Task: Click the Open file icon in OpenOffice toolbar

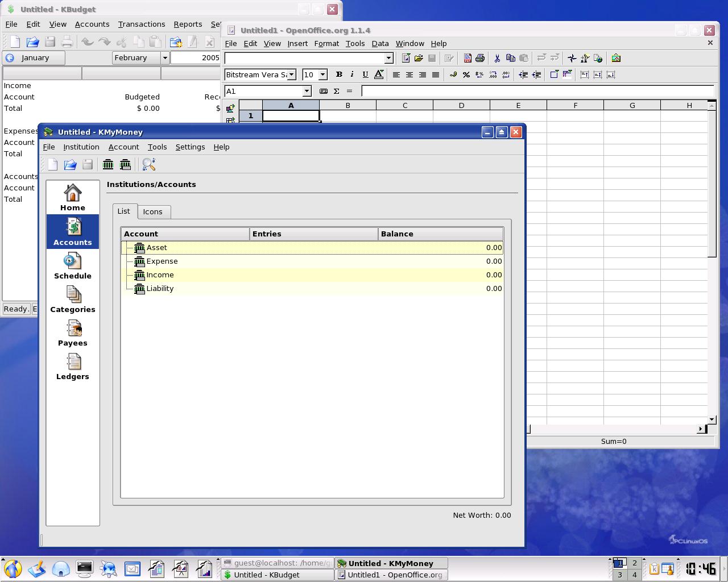Action: point(419,58)
